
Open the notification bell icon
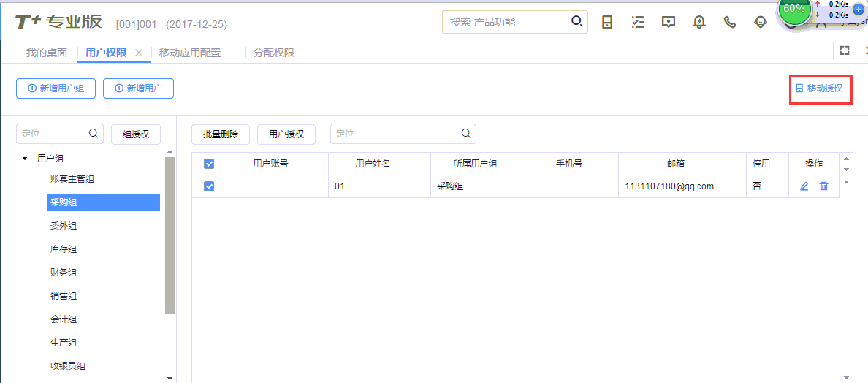pyautogui.click(x=700, y=22)
